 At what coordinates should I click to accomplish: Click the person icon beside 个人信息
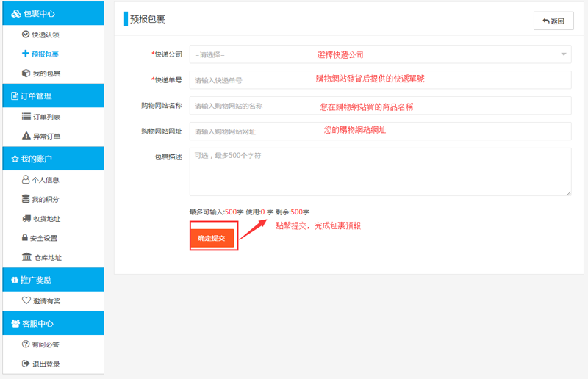point(26,180)
